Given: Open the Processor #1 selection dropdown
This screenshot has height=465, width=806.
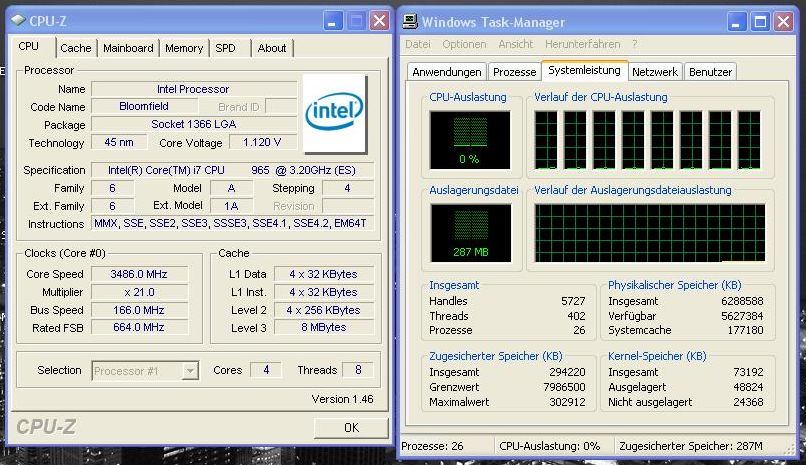Looking at the screenshot, I should pyautogui.click(x=190, y=370).
